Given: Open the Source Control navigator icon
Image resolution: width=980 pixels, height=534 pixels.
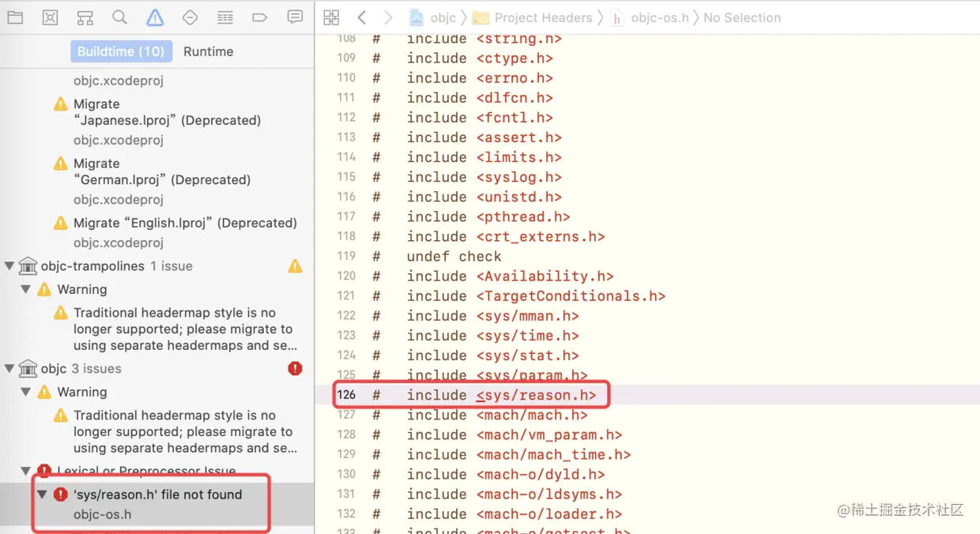Looking at the screenshot, I should [x=50, y=17].
